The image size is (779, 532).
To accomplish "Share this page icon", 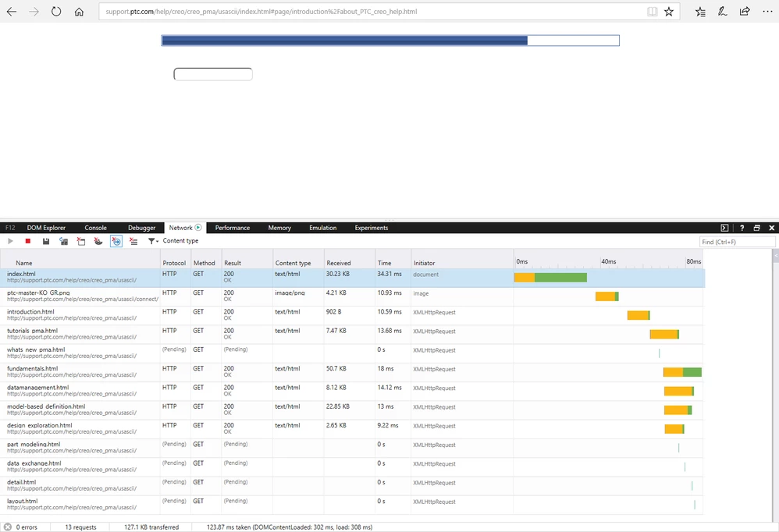I will coord(744,12).
